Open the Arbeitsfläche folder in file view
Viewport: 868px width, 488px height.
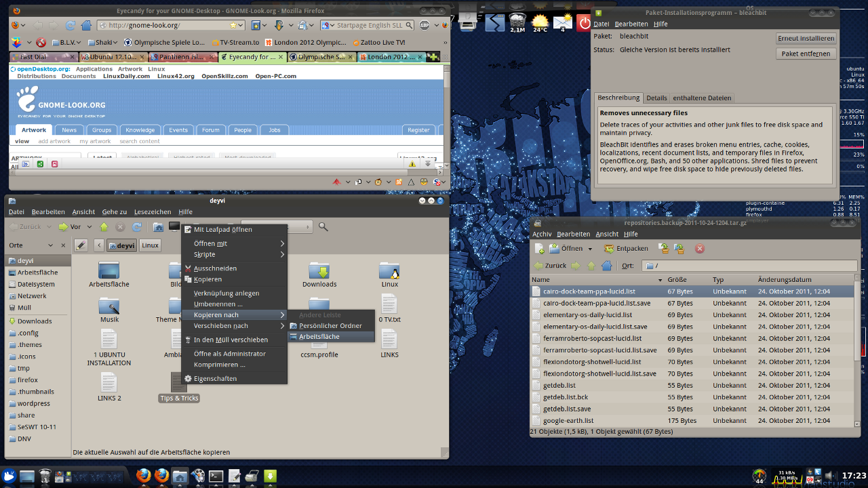pos(109,271)
